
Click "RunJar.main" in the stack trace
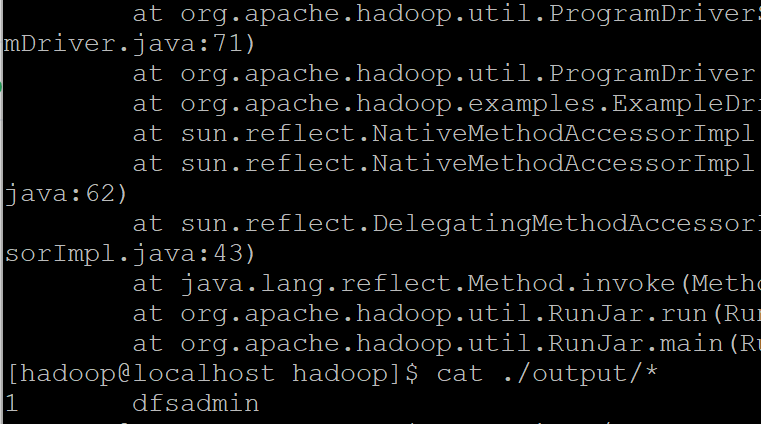click(635, 343)
